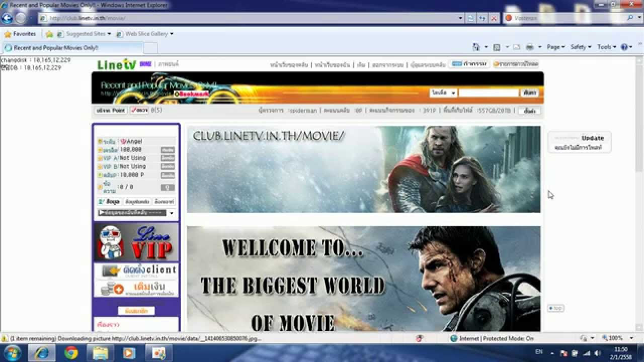Click the Update widget header
Screen dimensions: 644x362
click(x=579, y=138)
